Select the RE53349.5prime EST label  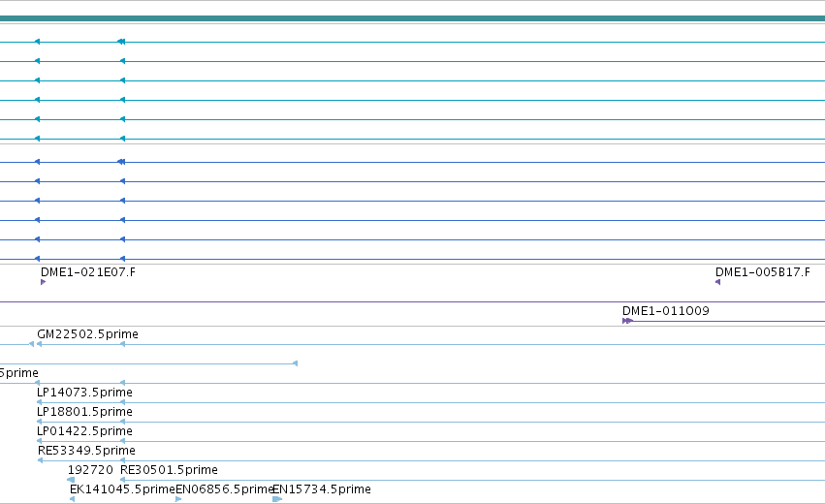click(86, 451)
